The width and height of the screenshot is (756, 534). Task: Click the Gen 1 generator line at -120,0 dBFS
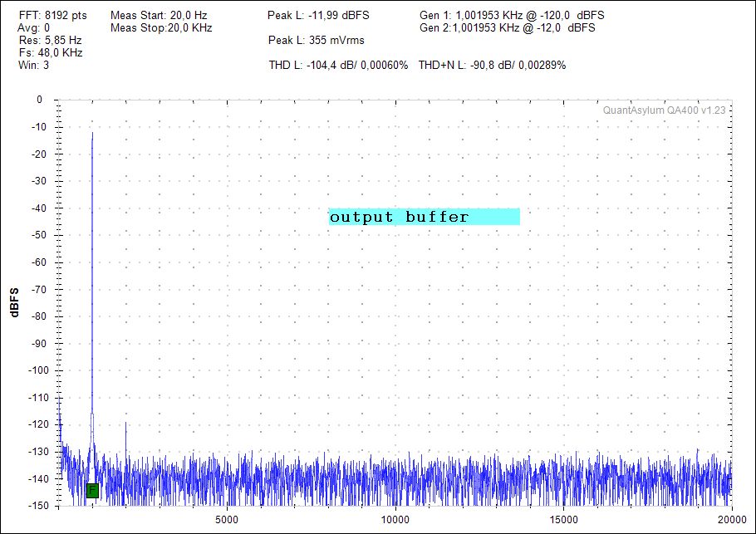pyautogui.click(x=512, y=16)
